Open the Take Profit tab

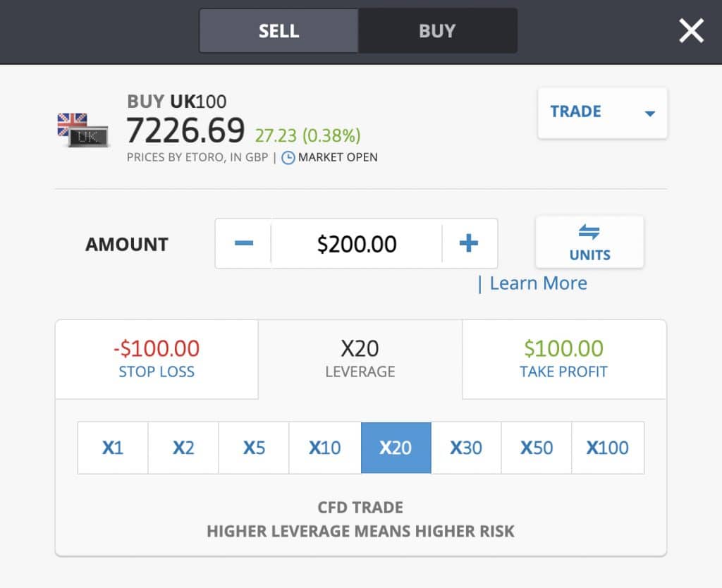563,359
